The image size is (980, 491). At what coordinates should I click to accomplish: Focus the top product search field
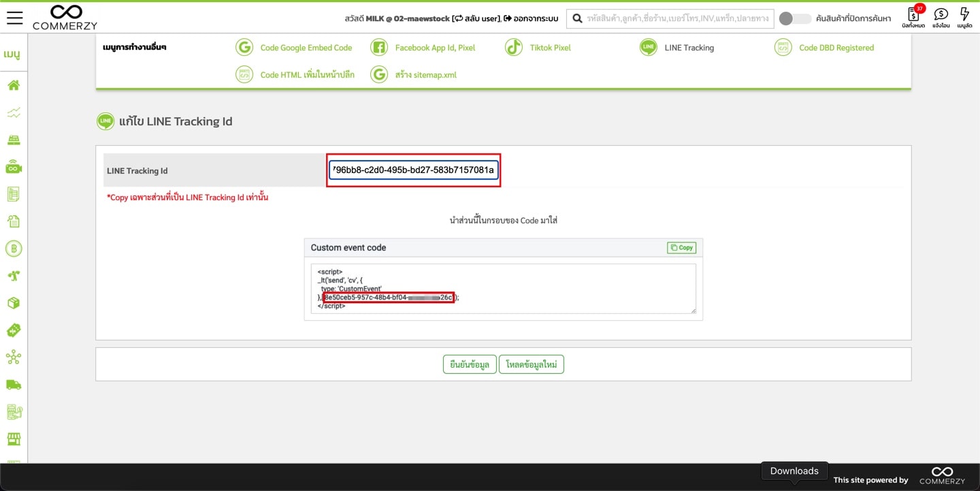tap(670, 18)
